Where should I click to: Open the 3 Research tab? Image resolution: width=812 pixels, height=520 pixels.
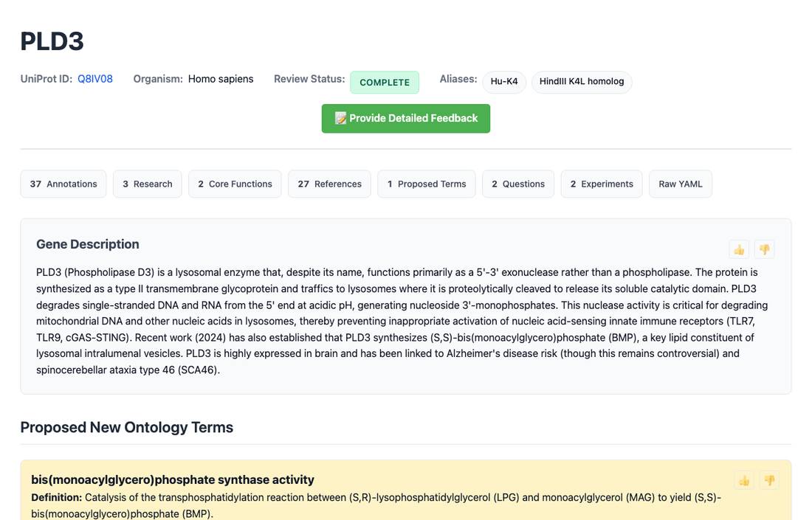click(x=148, y=184)
